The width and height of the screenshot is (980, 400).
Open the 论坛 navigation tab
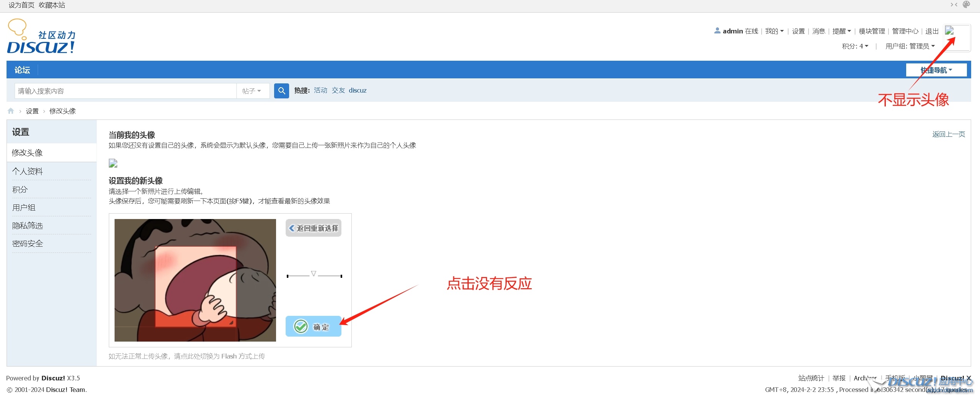(x=22, y=70)
